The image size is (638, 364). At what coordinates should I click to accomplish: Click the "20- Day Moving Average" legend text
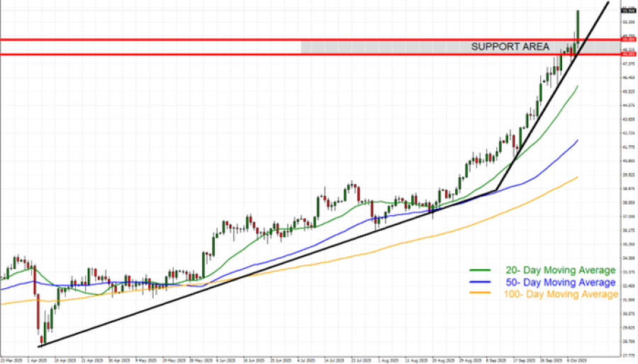(x=559, y=271)
